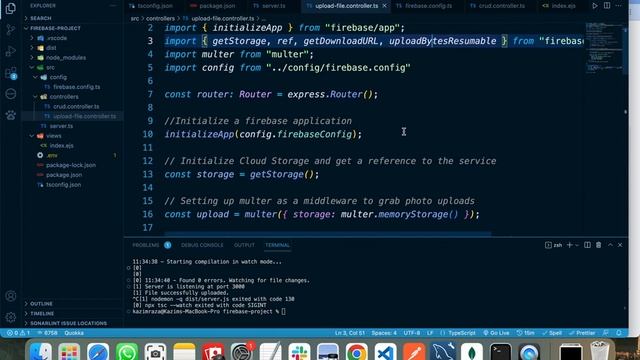Image resolution: width=640 pixels, height=360 pixels.
Task: Open MongoDB Compass from the dock
Action: pos(472,352)
